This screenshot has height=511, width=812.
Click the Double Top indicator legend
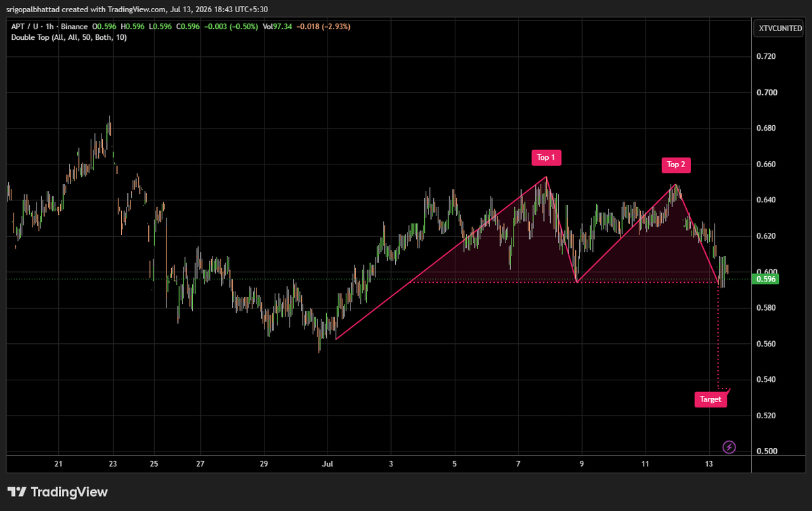point(69,37)
